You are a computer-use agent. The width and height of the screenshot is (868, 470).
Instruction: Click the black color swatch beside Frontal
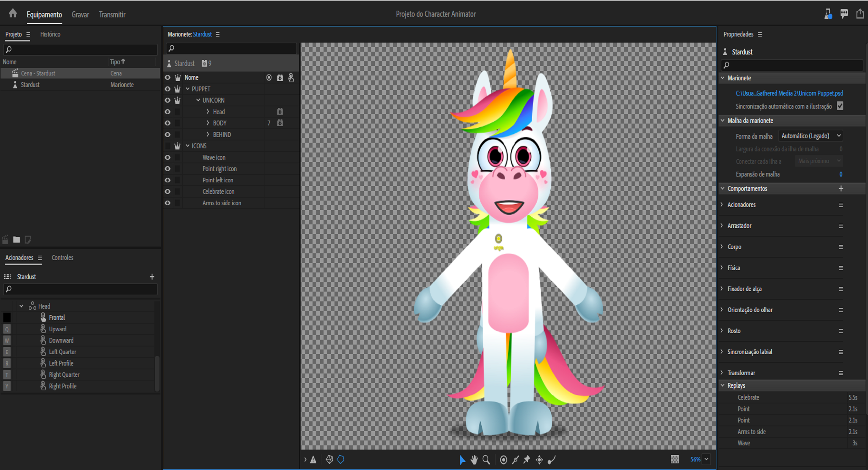tap(7, 317)
